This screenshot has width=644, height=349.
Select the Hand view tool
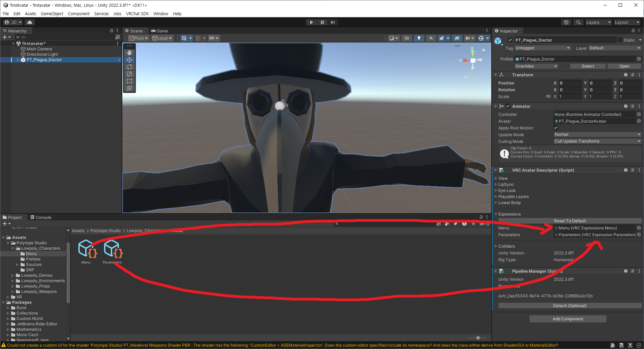tap(129, 53)
